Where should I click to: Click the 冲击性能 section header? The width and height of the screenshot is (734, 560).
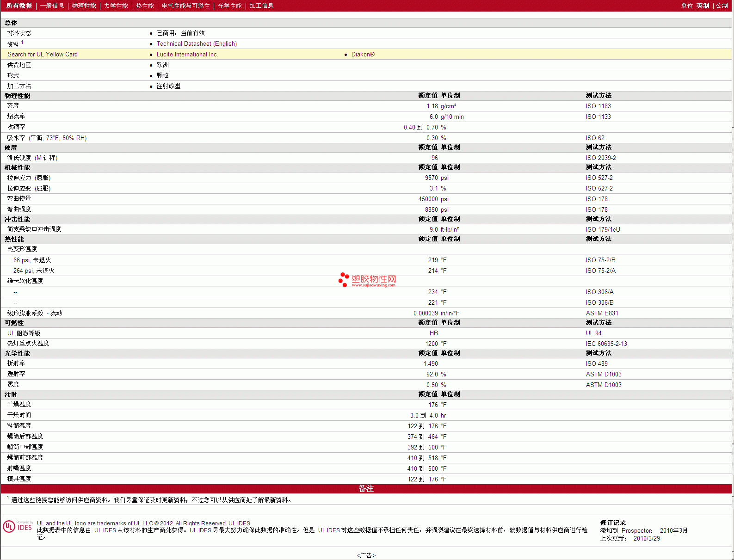(x=17, y=220)
